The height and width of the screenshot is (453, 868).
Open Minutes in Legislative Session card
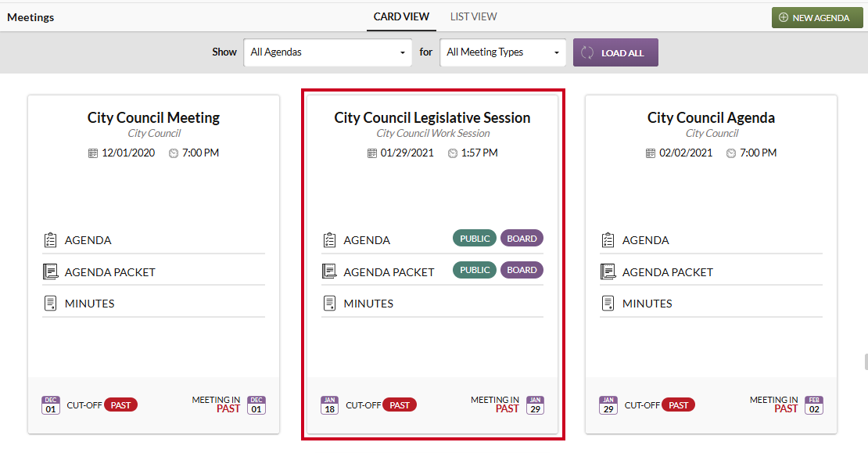pyautogui.click(x=368, y=304)
